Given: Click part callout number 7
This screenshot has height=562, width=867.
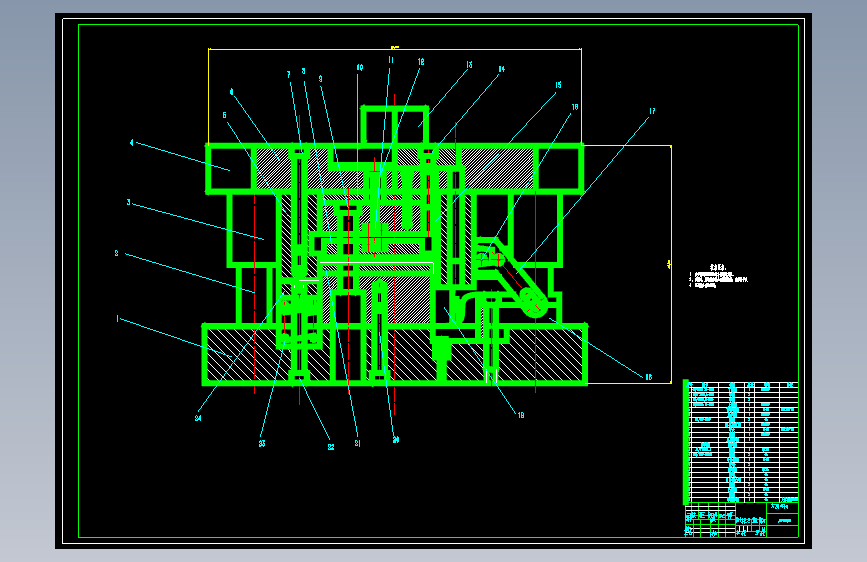Looking at the screenshot, I should coord(288,75).
